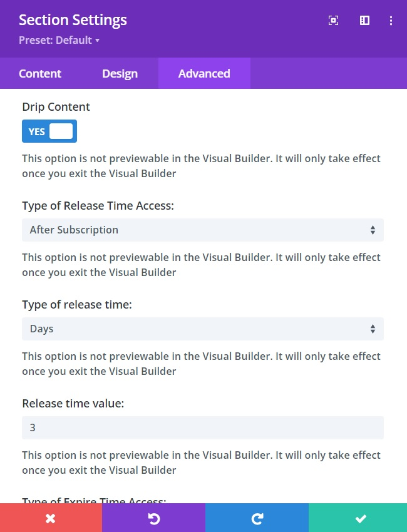407x532 pixels.
Task: Click the purple undo arrow icon
Action: pos(153,518)
